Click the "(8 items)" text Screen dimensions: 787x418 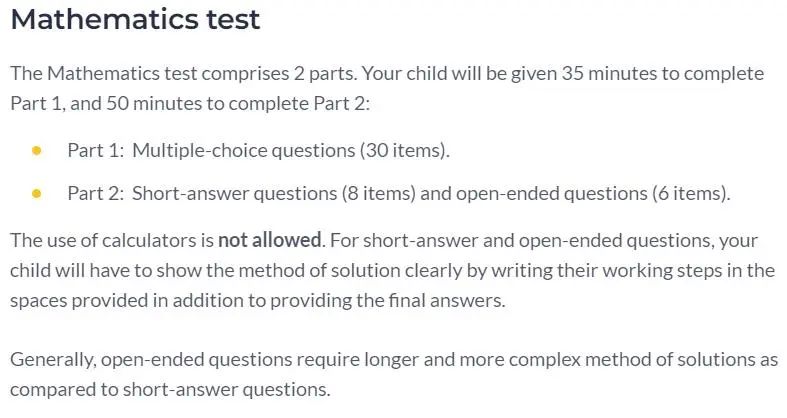click(x=379, y=194)
